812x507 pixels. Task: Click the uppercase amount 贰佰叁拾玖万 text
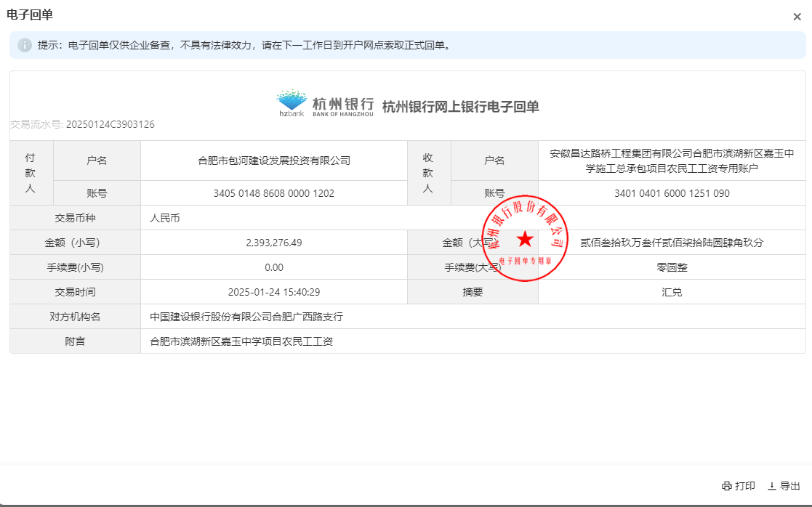pyautogui.click(x=672, y=243)
